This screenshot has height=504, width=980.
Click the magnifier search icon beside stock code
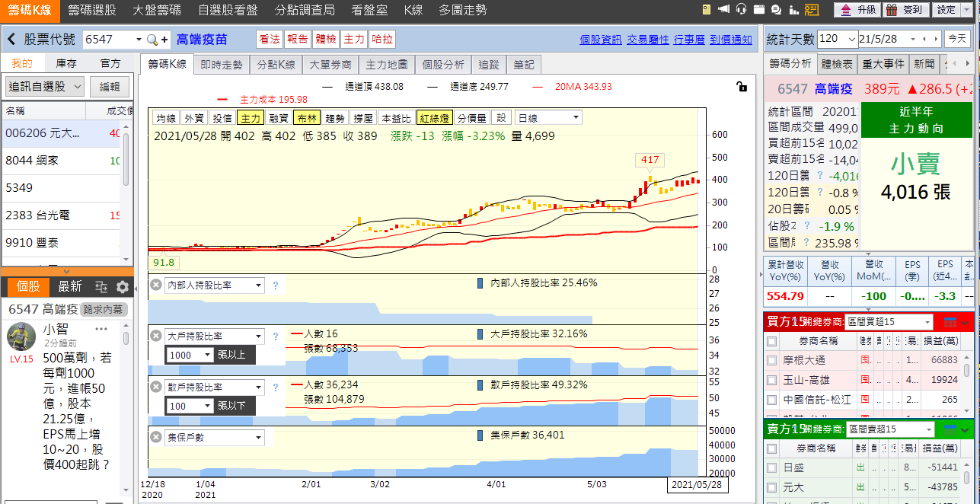[x=153, y=40]
